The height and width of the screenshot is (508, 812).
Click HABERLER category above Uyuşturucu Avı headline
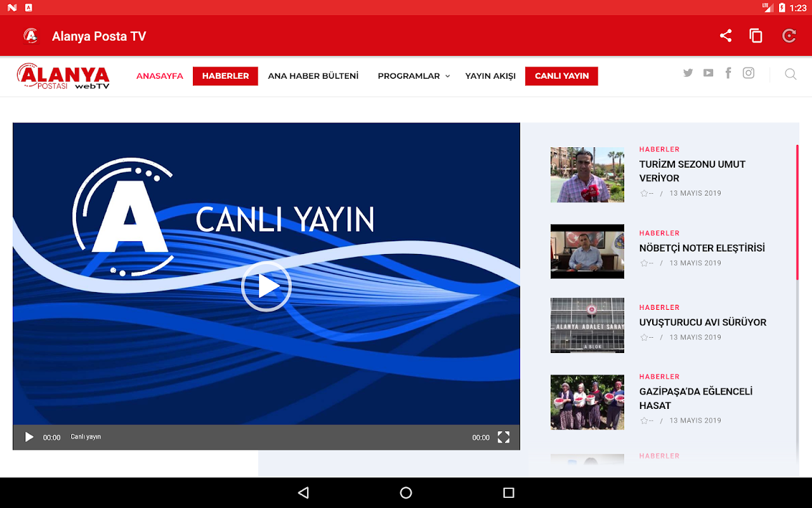click(659, 307)
